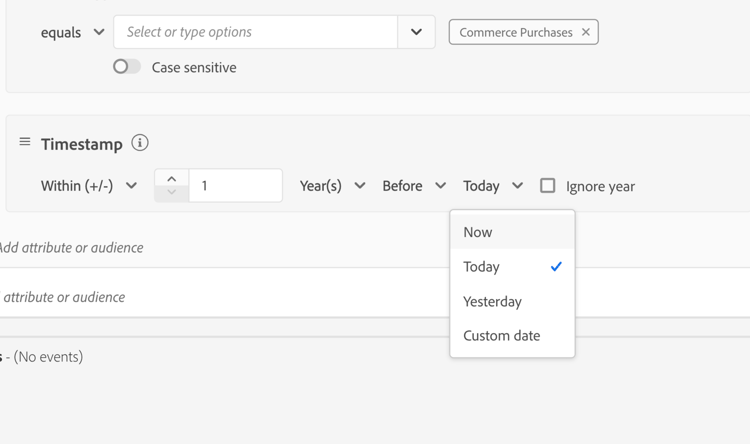
Task: Open the Within (+/-) dropdown
Action: click(89, 186)
